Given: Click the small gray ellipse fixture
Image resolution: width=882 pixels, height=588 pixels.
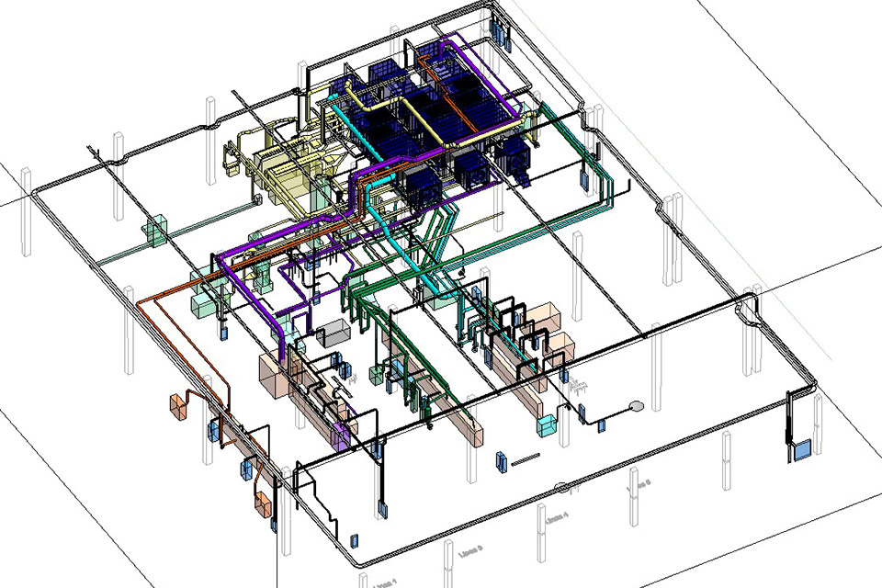Looking at the screenshot, I should click(636, 405).
